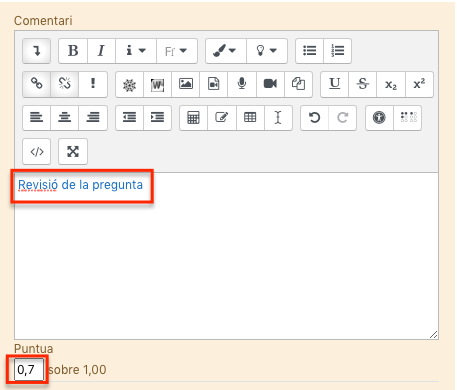457x390 pixels.
Task: Click the 'Revisió de la pregunta' text
Action: 80,185
